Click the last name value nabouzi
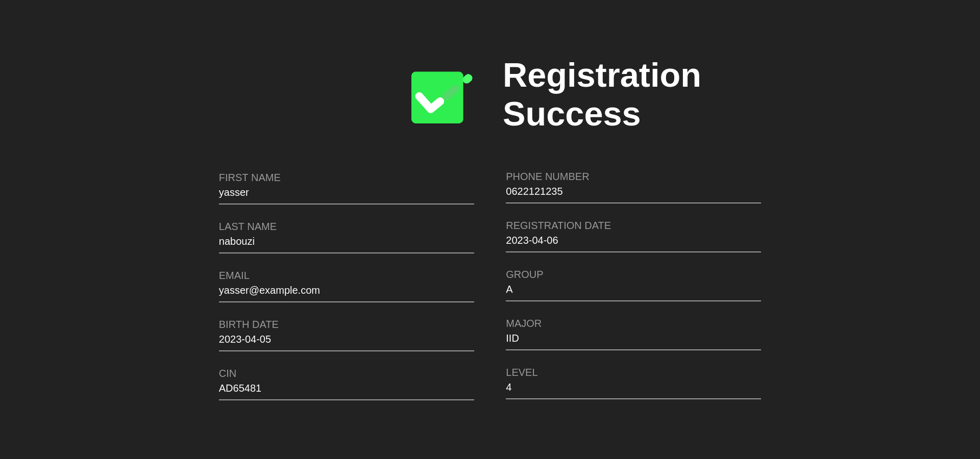 pos(236,242)
